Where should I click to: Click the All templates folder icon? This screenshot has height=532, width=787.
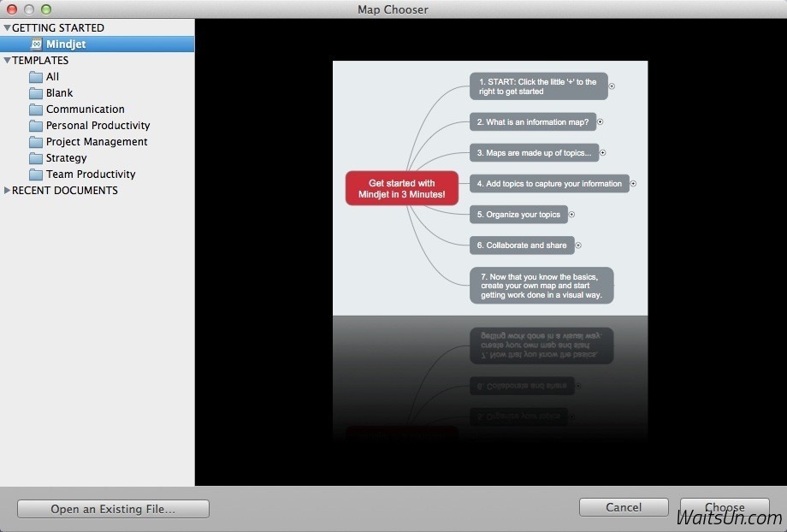click(x=36, y=77)
